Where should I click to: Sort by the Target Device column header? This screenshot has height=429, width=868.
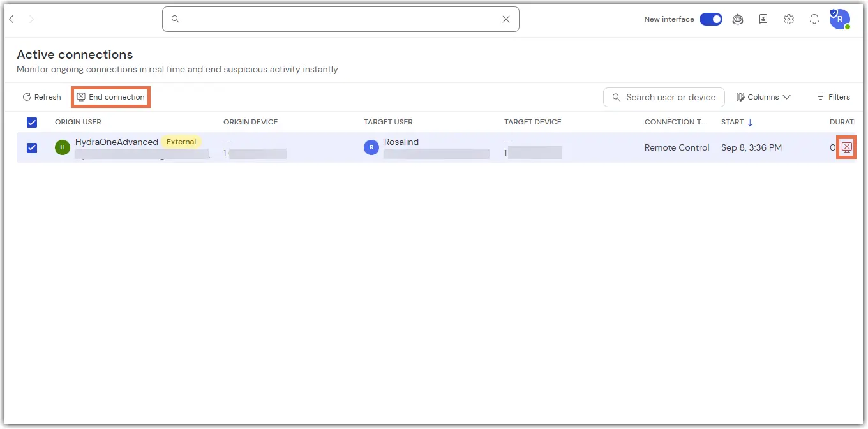pos(533,122)
